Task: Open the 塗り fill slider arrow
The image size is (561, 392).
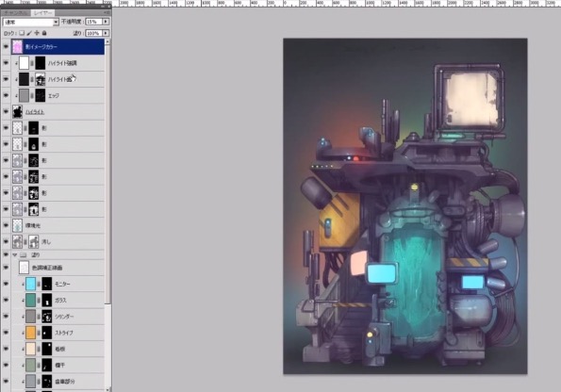Action: point(106,33)
